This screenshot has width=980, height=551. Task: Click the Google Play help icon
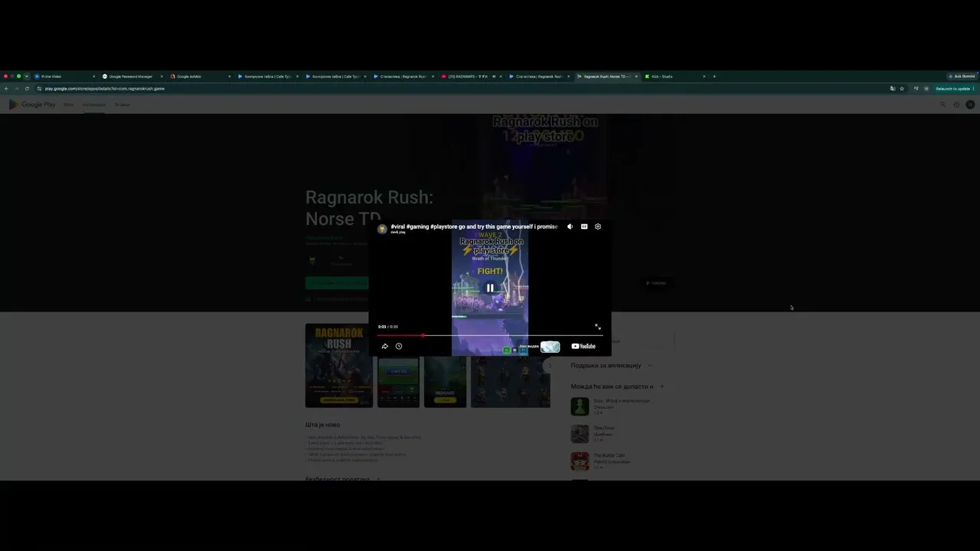(x=956, y=105)
